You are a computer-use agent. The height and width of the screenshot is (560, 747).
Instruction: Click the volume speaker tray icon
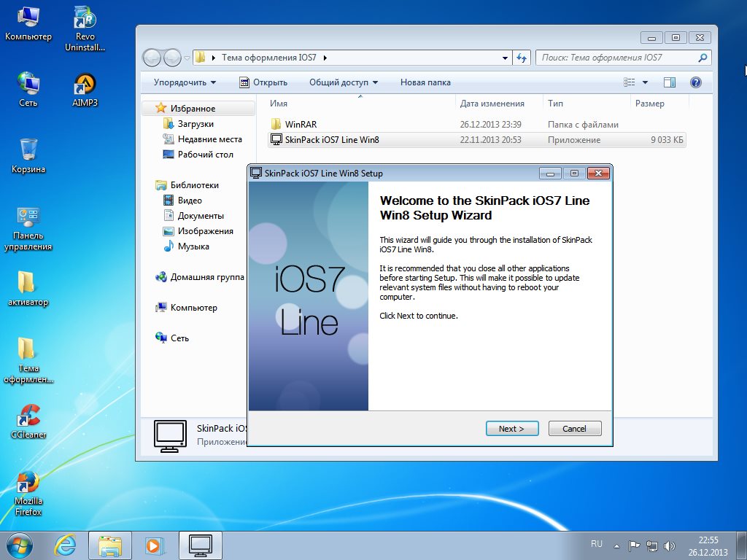[x=670, y=546]
